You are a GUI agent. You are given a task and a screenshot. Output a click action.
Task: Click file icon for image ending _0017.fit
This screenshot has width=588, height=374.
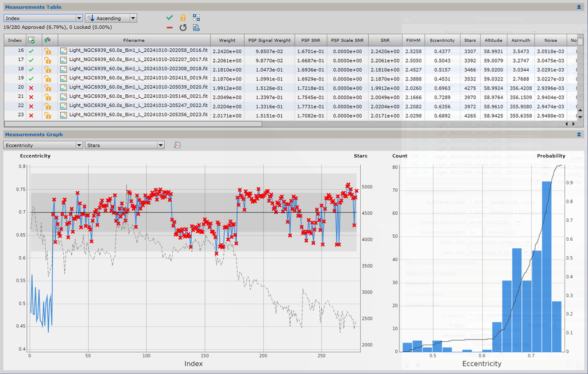[64, 60]
